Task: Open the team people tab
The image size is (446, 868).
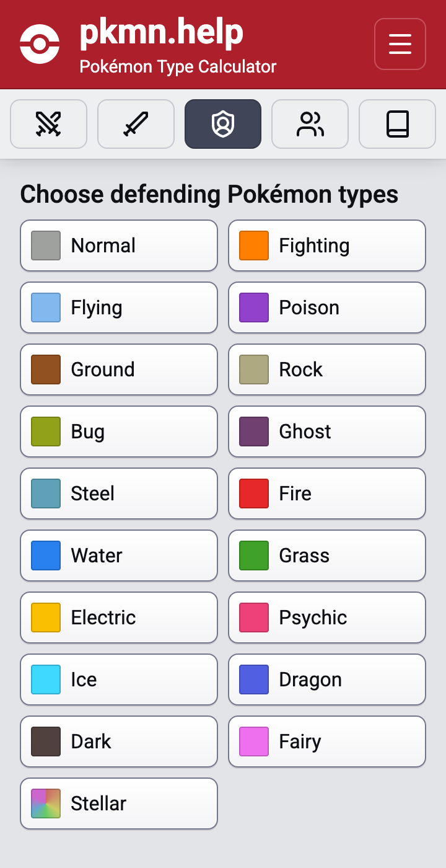Action: tap(310, 124)
